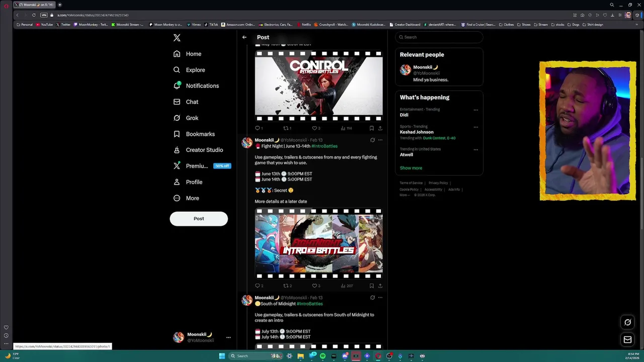Open Notifications in sidebar

(x=196, y=86)
